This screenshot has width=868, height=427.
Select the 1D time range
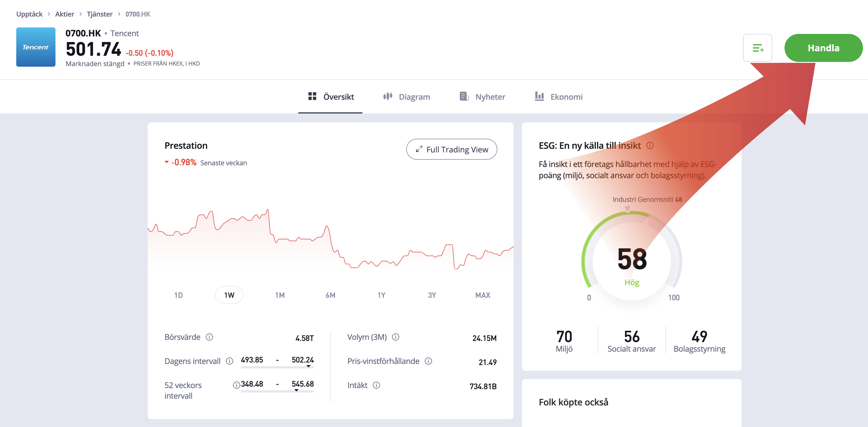pyautogui.click(x=178, y=295)
